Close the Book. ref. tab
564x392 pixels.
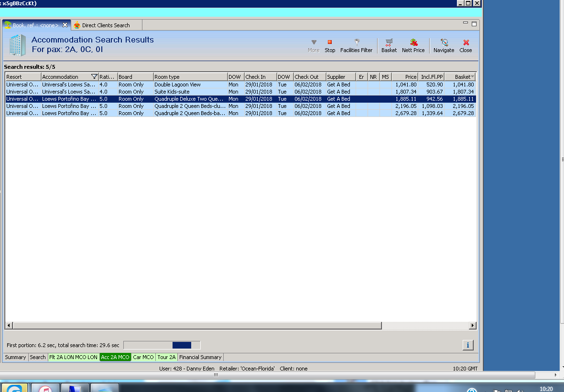coord(65,25)
